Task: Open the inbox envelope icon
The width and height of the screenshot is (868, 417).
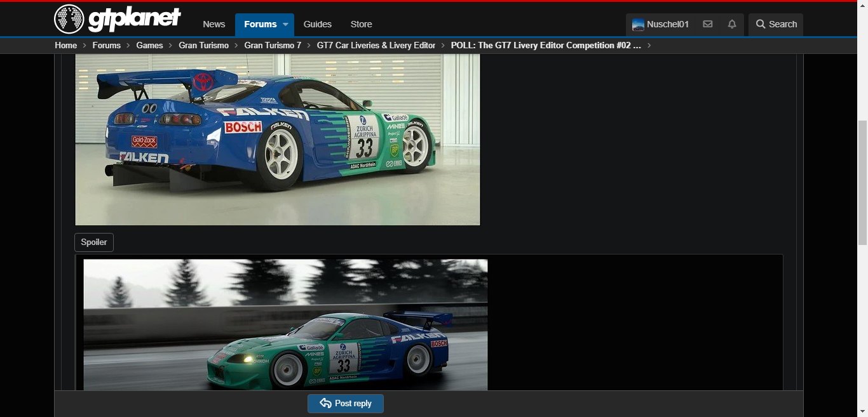Action: tap(707, 24)
